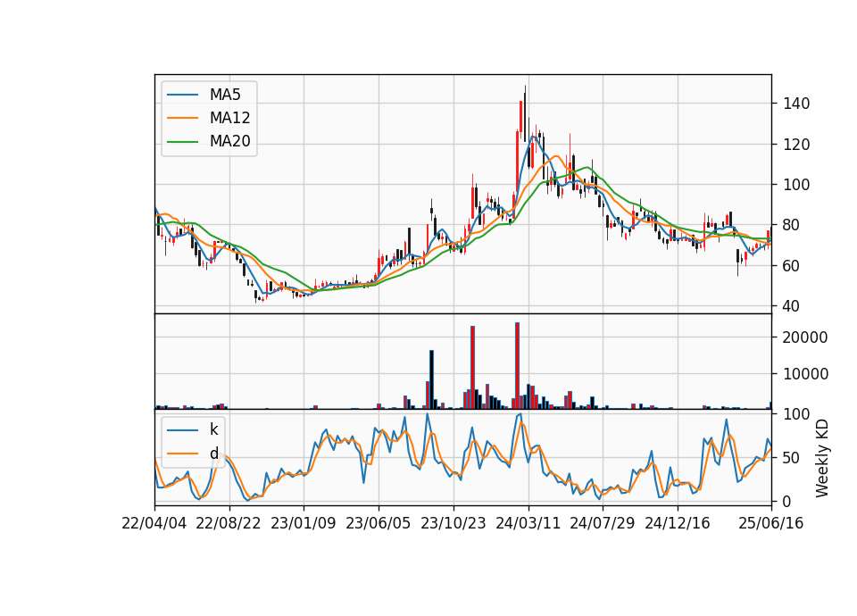Select the 23/01/09 date tick label

pos(304,523)
